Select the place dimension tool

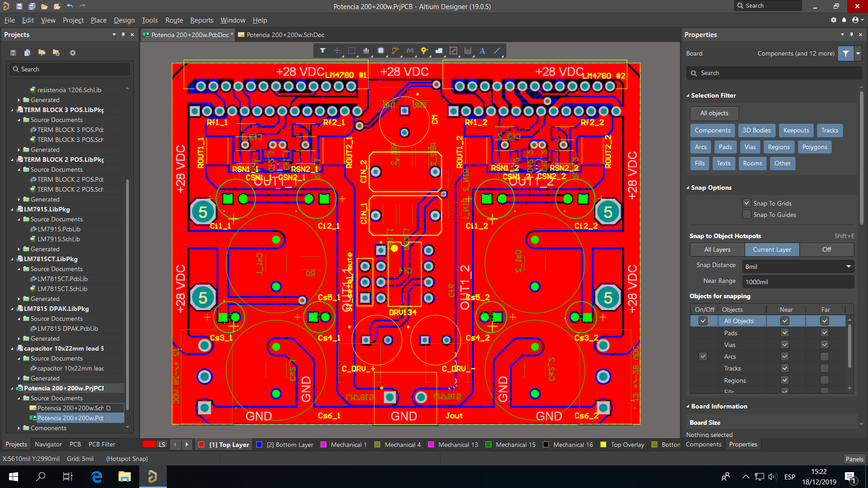[x=468, y=51]
